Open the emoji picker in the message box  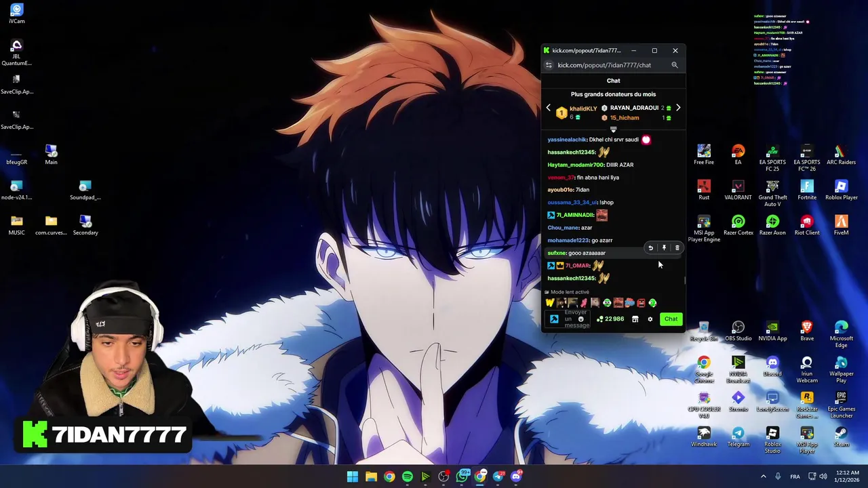coord(580,319)
